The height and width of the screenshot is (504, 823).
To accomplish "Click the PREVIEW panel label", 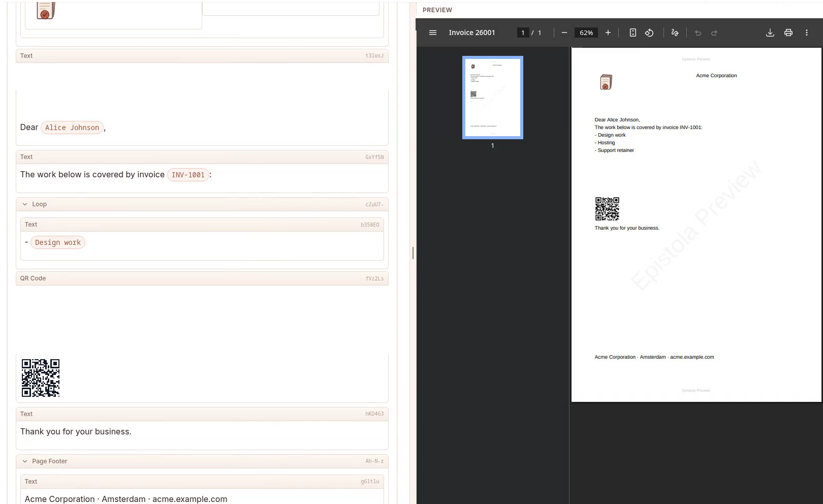I will tap(437, 10).
